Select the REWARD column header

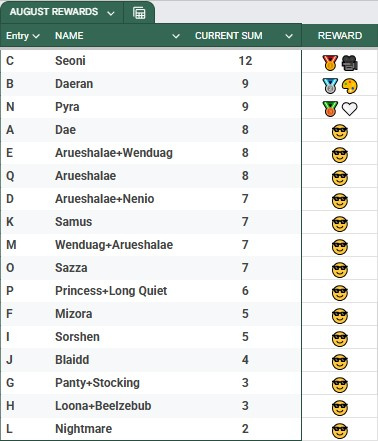[340, 36]
